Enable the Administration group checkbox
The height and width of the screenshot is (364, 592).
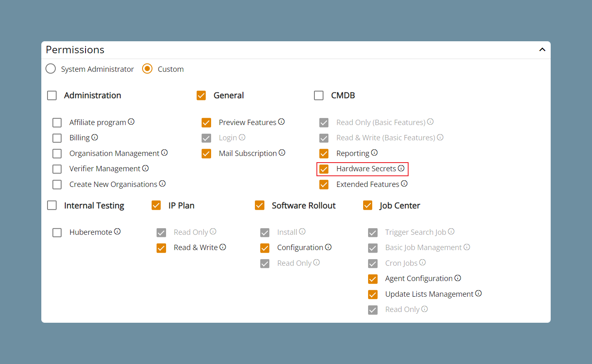[x=52, y=96]
